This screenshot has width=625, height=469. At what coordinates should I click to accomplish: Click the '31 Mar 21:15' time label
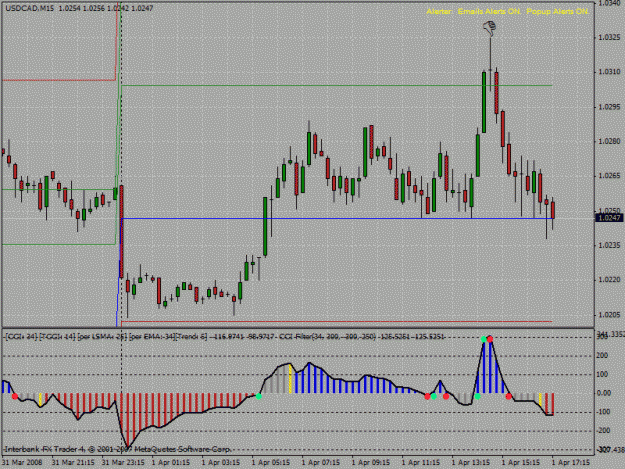73,463
